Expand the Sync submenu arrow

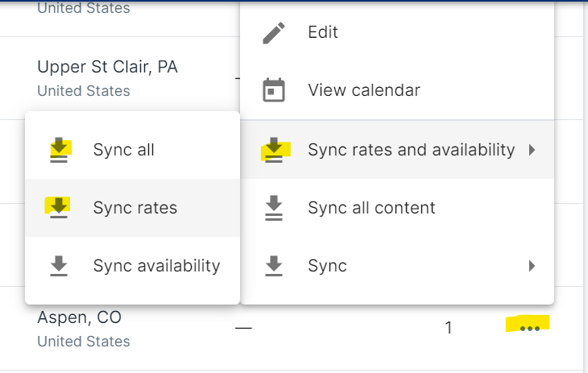pyautogui.click(x=532, y=266)
